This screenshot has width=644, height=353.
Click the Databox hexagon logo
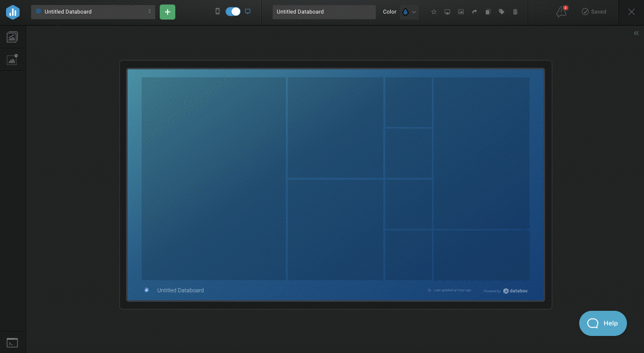coord(13,12)
